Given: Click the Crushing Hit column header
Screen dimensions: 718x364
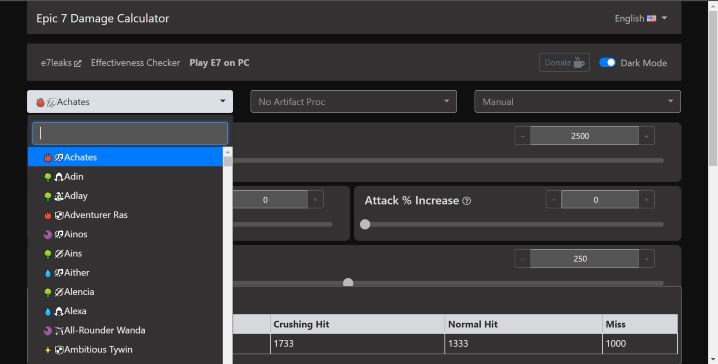Looking at the screenshot, I should pos(357,324).
